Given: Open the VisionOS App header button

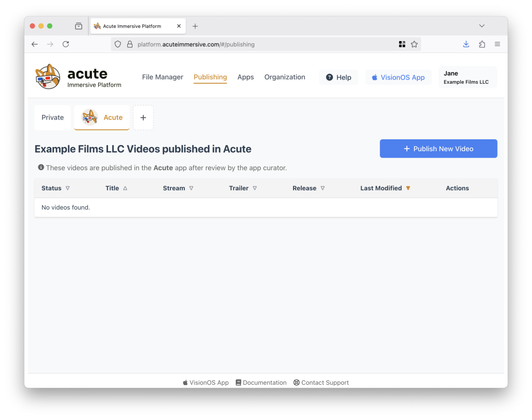Looking at the screenshot, I should tap(398, 77).
